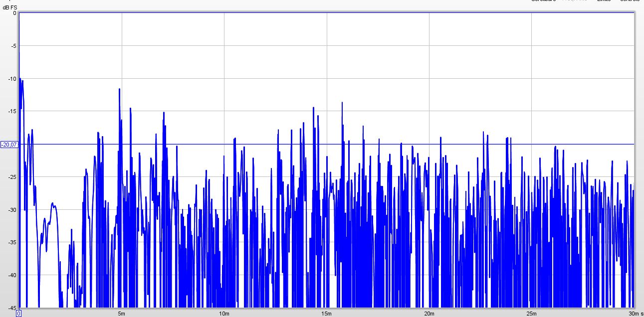
Task: Click the 5m time axis label
Action: [x=121, y=313]
